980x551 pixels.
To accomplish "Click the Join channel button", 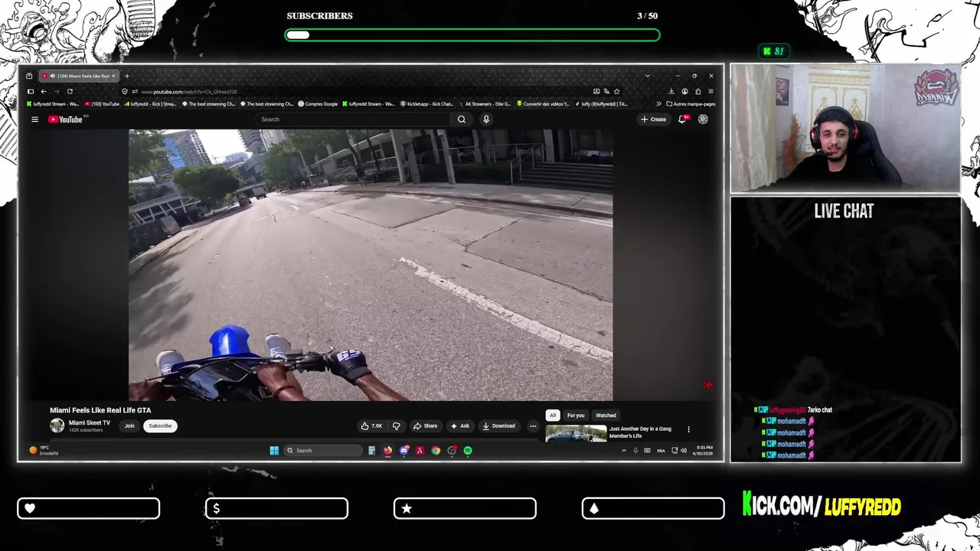I will click(129, 426).
